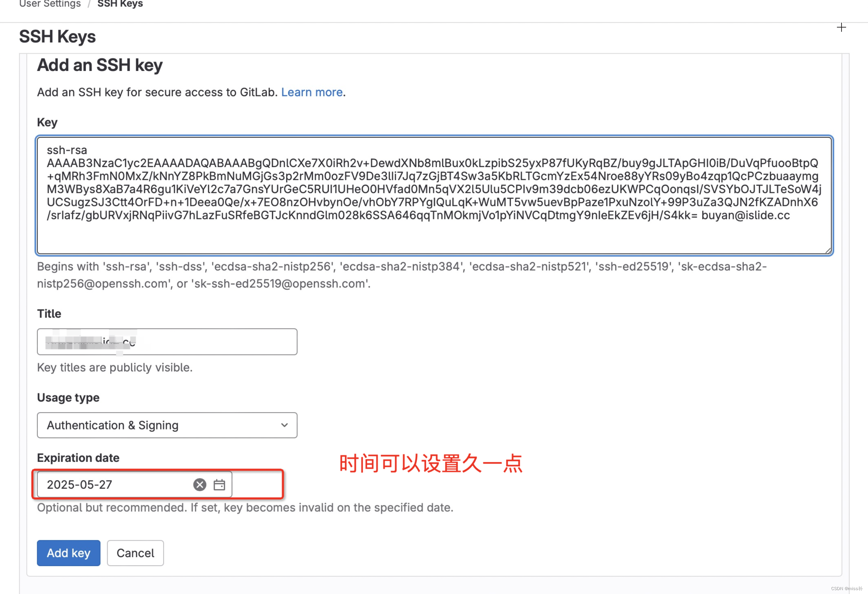This screenshot has width=868, height=594.
Task: Cancel adding the SSH key
Action: click(135, 553)
